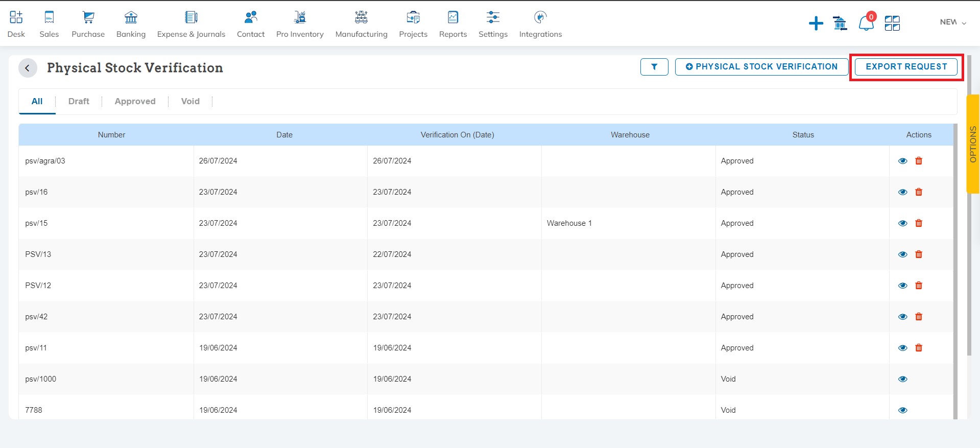
Task: View record psv/1000 with eye icon
Action: tap(903, 379)
